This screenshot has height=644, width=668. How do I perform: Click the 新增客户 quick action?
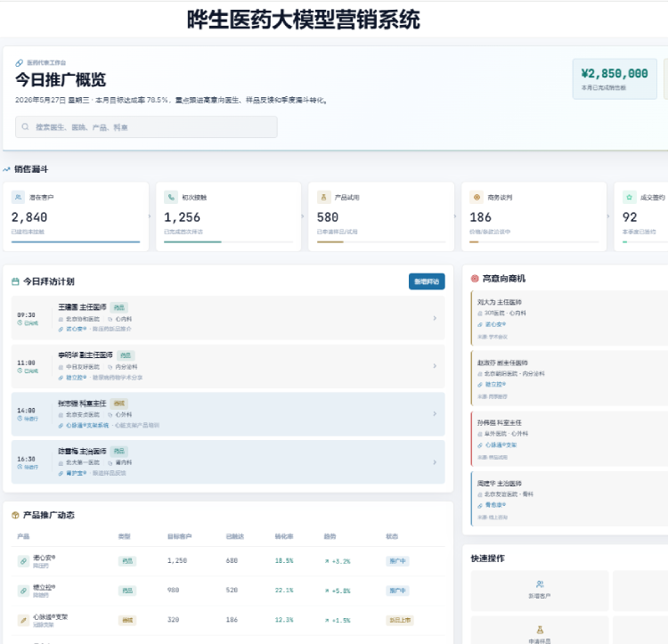coord(540,591)
